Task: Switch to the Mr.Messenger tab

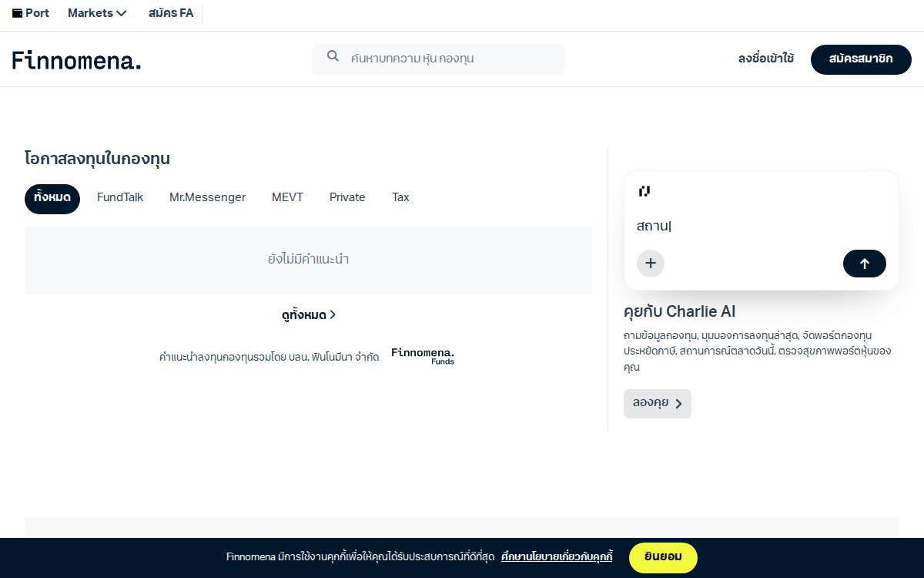Action: click(207, 197)
